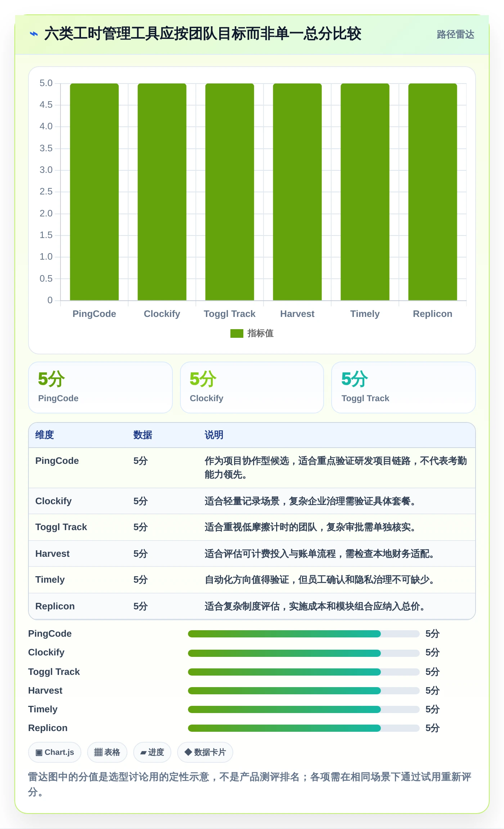Click the 数据 column header
Screen dimensions: 504x829
[143, 435]
